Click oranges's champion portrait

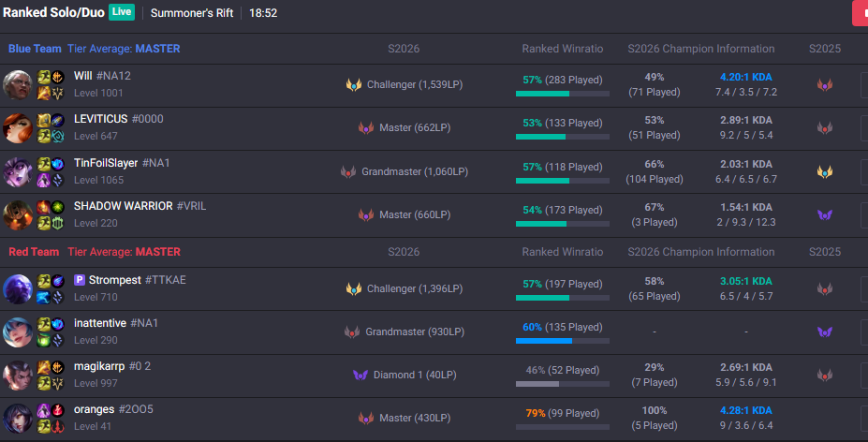tap(18, 419)
